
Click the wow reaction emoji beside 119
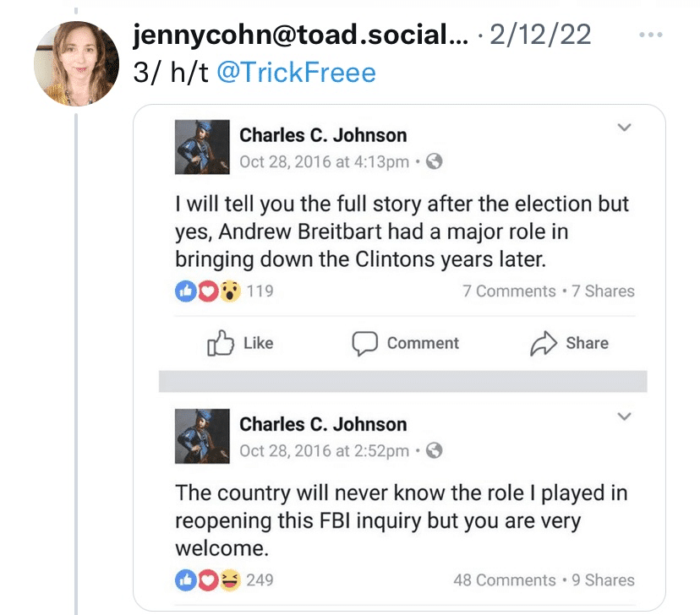tap(230, 291)
